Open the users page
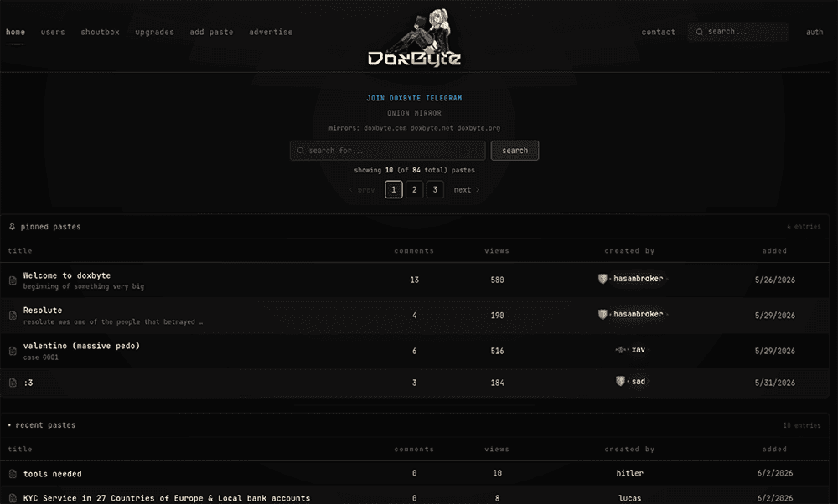The image size is (838, 504). [x=53, y=32]
